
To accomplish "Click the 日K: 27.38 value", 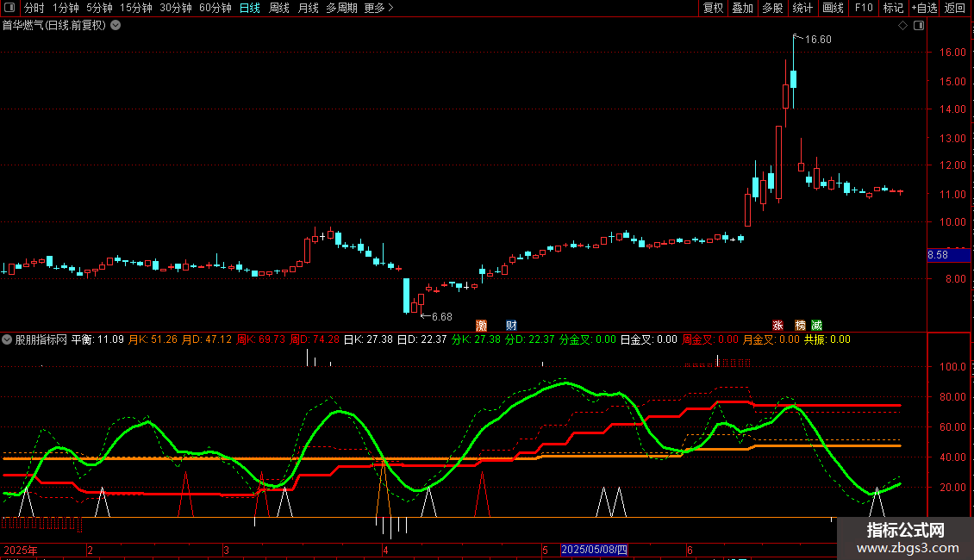I will coord(368,339).
